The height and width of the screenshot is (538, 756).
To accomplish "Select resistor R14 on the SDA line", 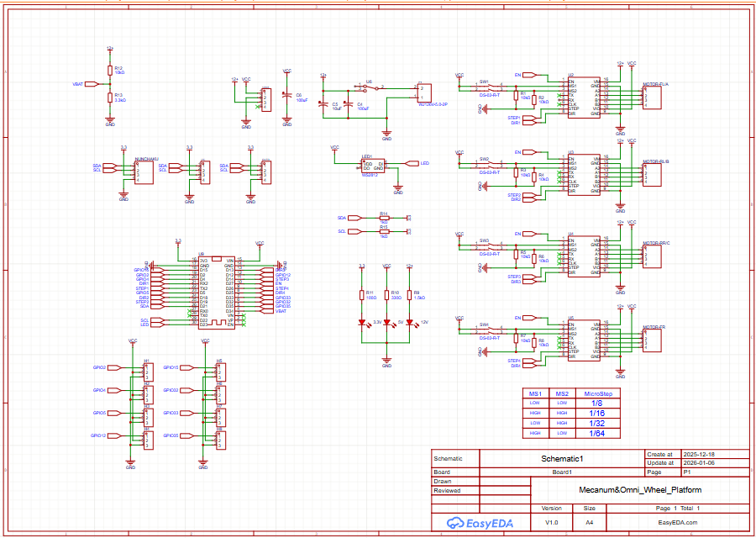I will tap(384, 218).
